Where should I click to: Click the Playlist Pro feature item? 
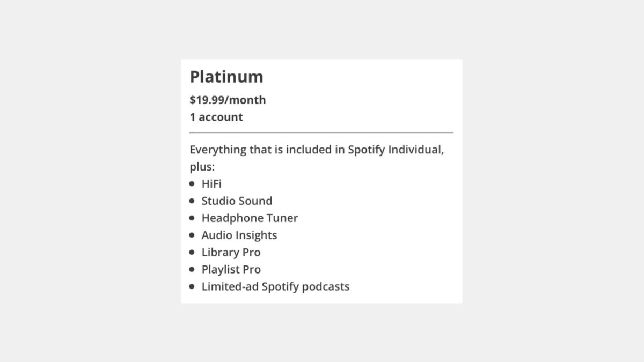(x=231, y=269)
